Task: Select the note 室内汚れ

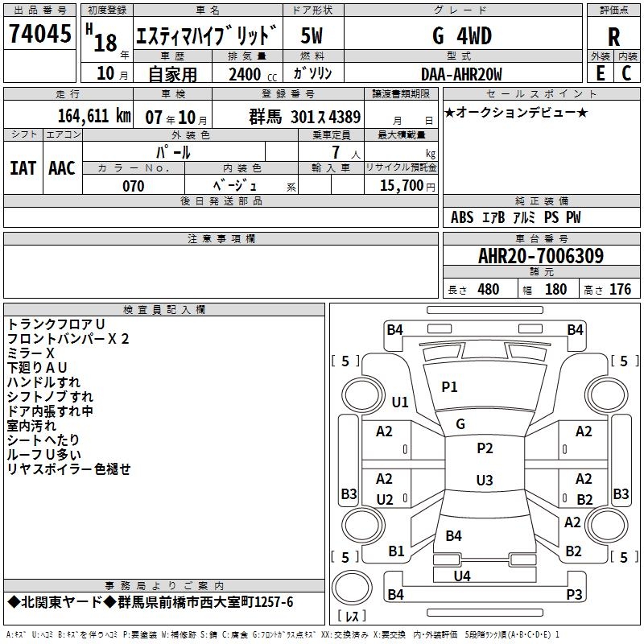Action: coord(31,426)
